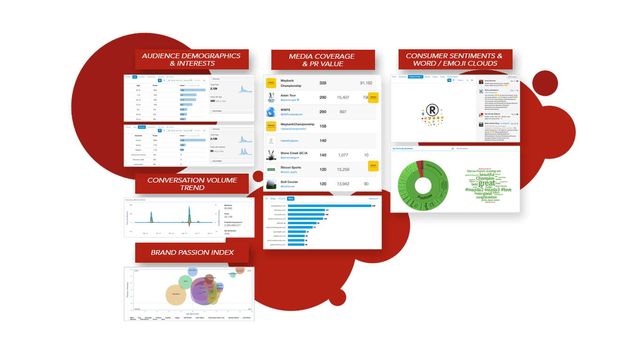Collapse the Summary section in the Age panel

tap(231, 79)
